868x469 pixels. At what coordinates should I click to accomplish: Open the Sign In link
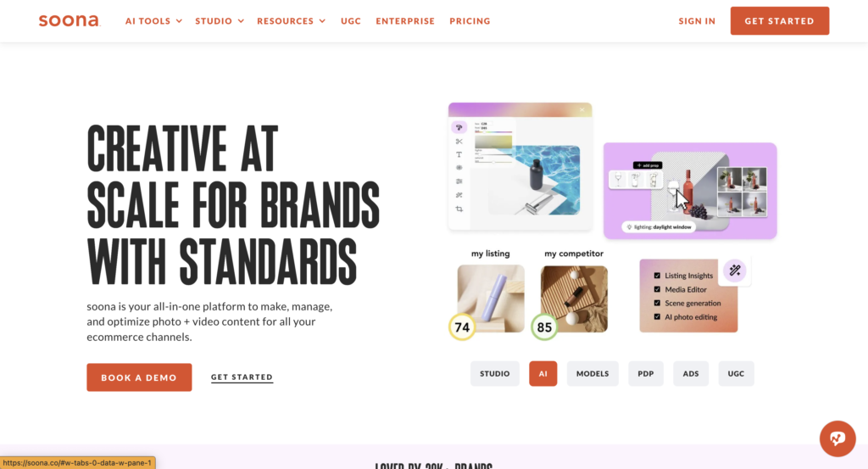(x=697, y=21)
